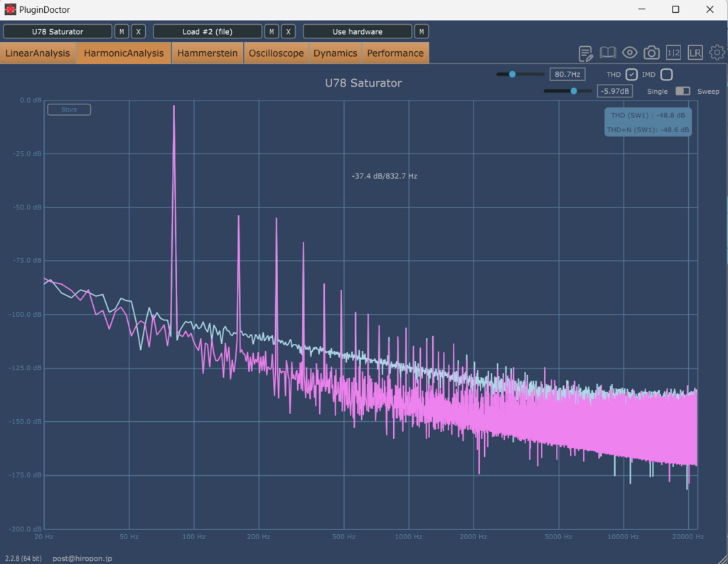728x564 pixels.
Task: Click the -37.4 dB/832.7 Hz cursor readout
Action: click(x=385, y=176)
